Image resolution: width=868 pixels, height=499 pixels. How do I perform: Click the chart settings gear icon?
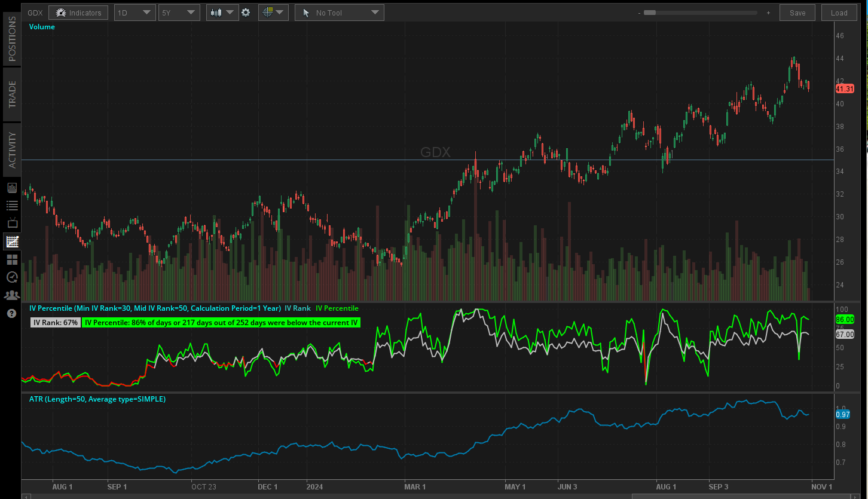pos(246,12)
